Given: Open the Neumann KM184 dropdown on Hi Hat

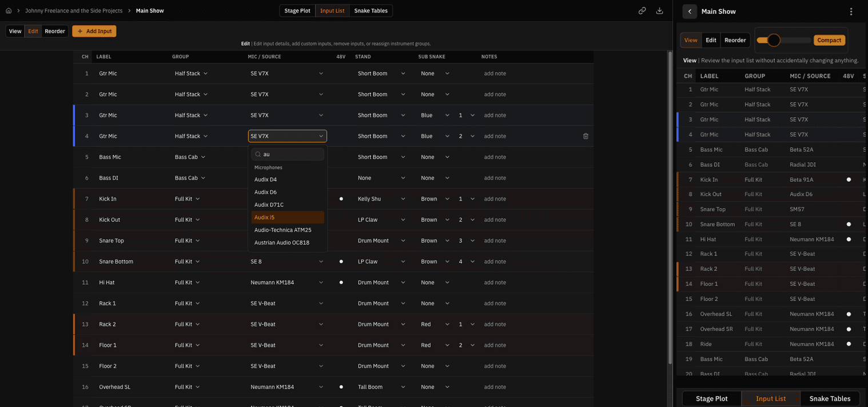Looking at the screenshot, I should (286, 282).
